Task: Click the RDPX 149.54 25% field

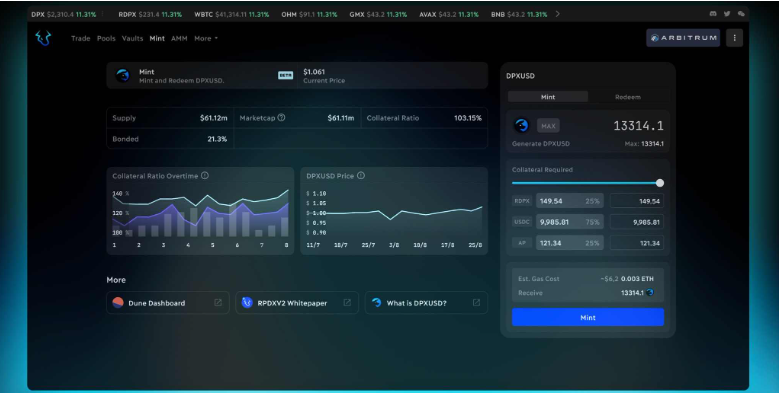Action: tap(570, 201)
